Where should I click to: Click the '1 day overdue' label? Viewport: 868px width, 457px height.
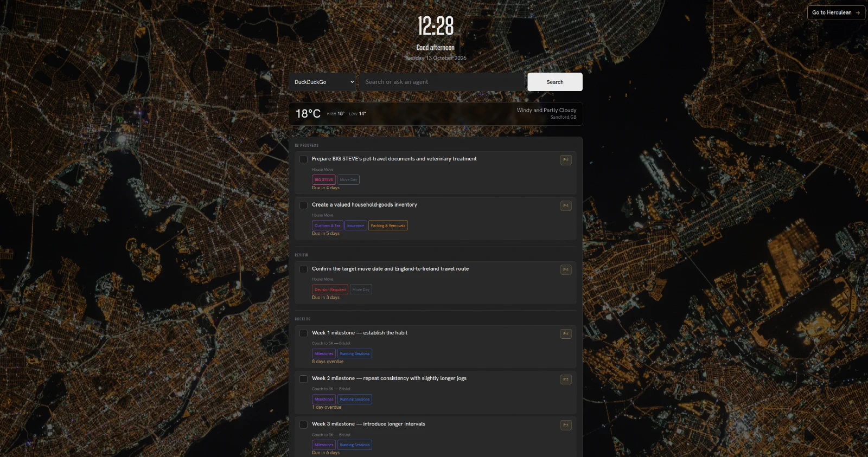click(327, 407)
